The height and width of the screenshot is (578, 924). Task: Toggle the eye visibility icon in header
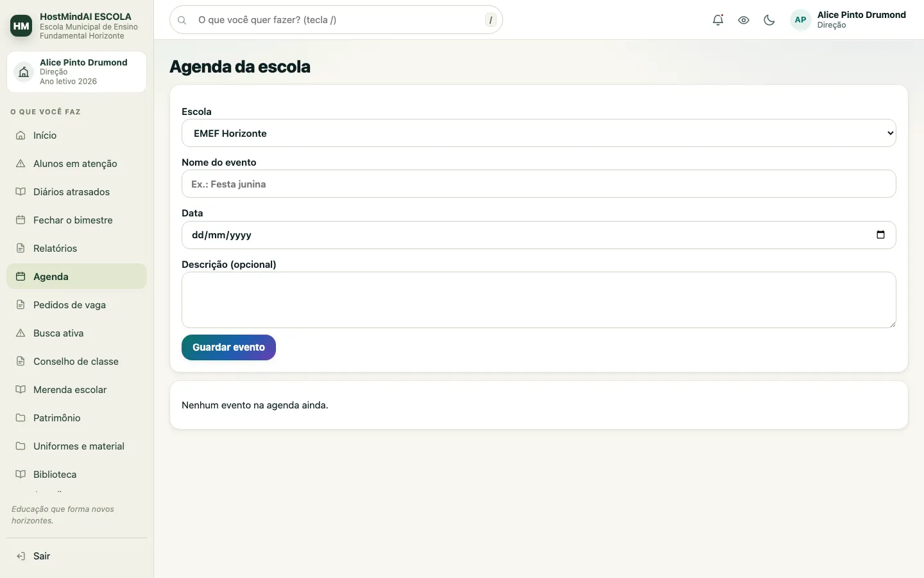coord(744,20)
